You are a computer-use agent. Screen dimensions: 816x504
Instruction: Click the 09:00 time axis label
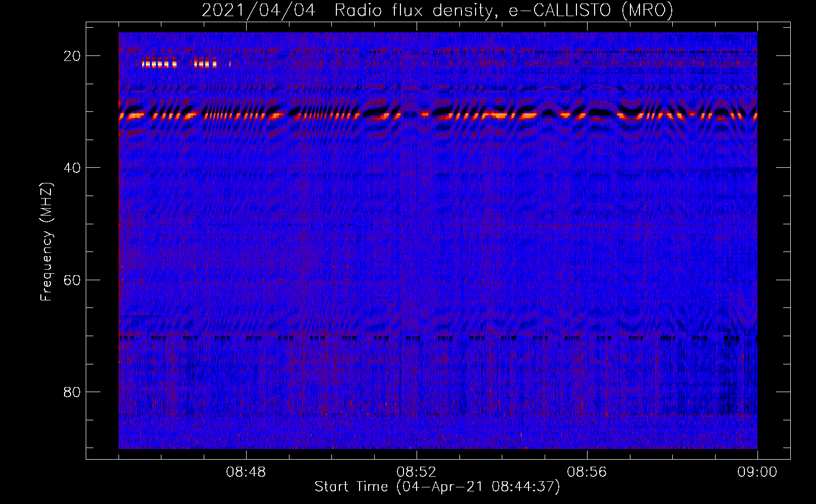pyautogui.click(x=757, y=473)
